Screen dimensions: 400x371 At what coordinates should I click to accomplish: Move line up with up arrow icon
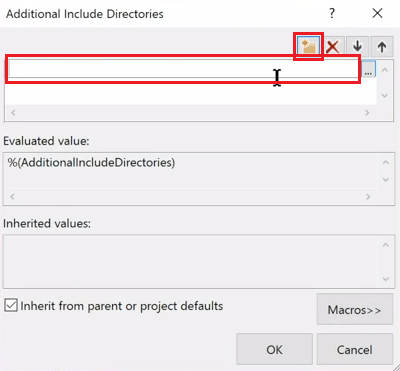[x=382, y=46]
